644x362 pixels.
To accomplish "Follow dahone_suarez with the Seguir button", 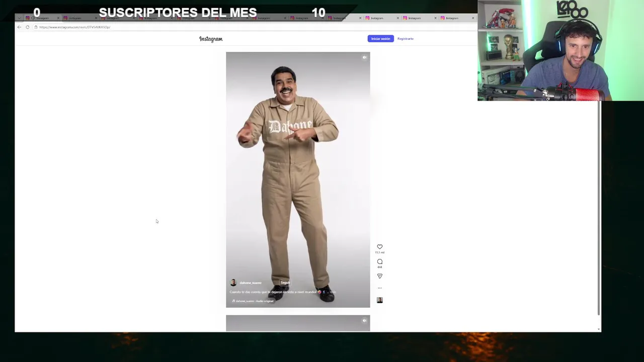I will point(285,283).
